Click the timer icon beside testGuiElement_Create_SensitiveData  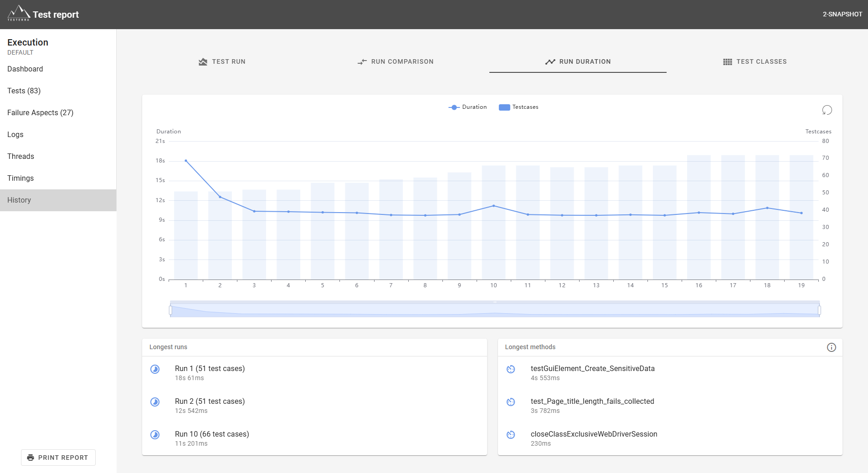click(x=511, y=369)
